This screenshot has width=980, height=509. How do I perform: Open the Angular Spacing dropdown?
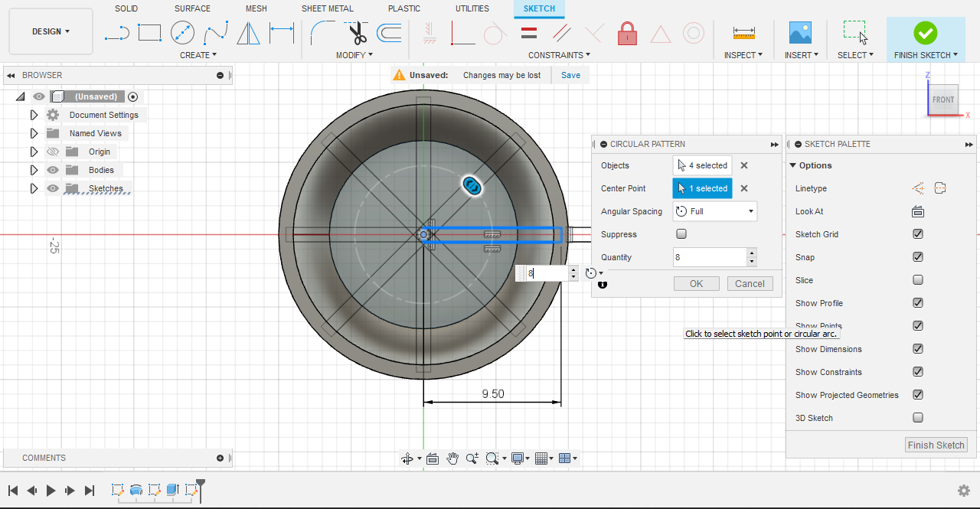(x=714, y=211)
